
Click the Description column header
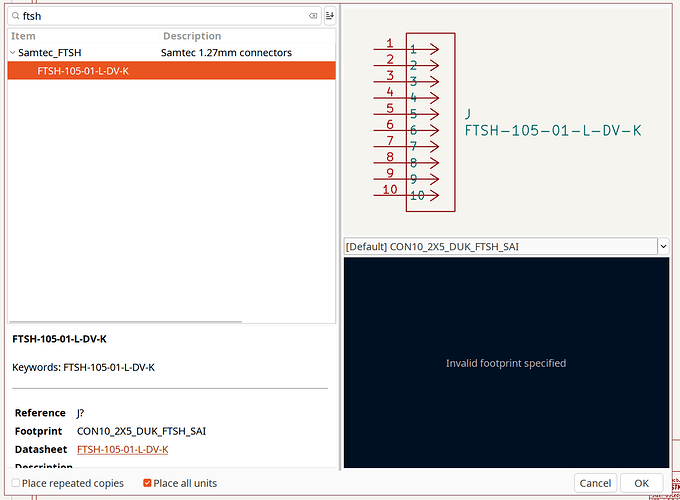point(192,36)
